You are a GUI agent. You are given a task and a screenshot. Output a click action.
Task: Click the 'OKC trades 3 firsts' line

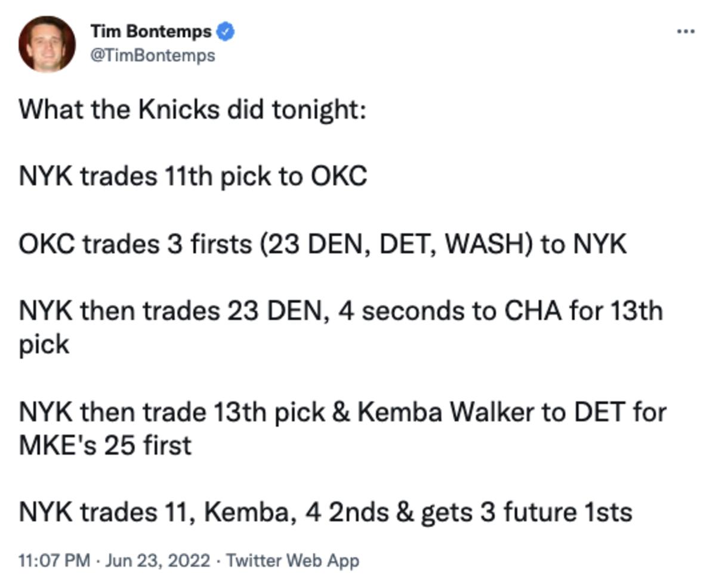coord(323,244)
